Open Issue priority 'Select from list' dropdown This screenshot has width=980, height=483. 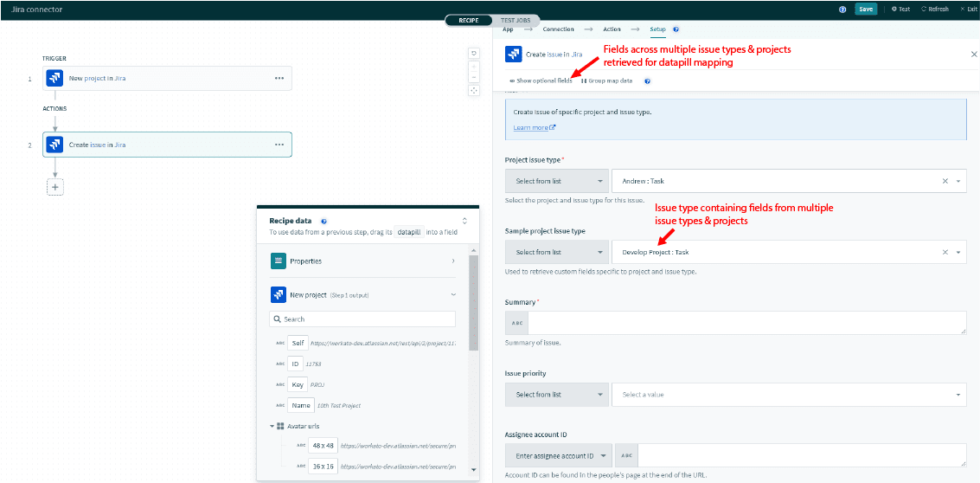pyautogui.click(x=556, y=395)
